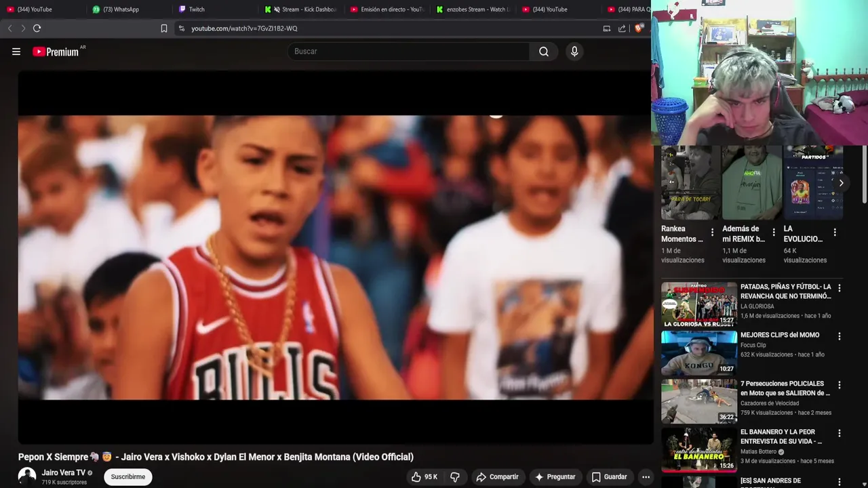Click channel name 'Cazadores de Velocidad'
Screen dimensions: 868x488
tap(770, 403)
